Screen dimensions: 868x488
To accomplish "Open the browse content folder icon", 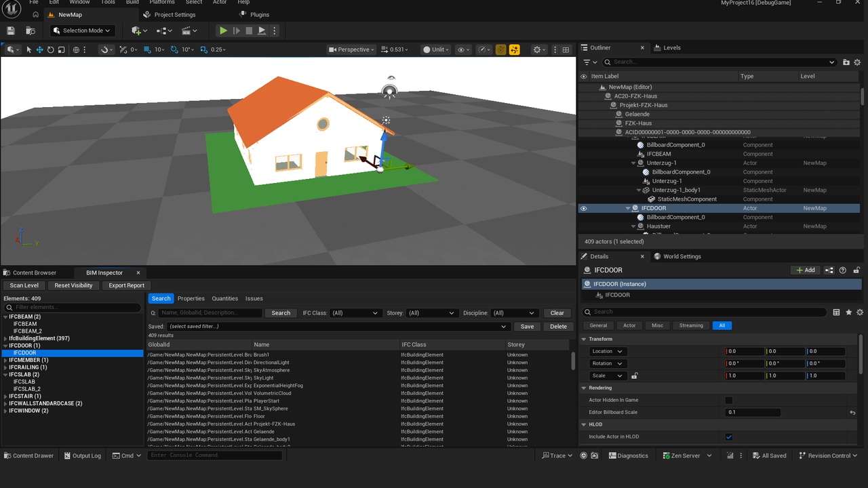I will 31,30.
